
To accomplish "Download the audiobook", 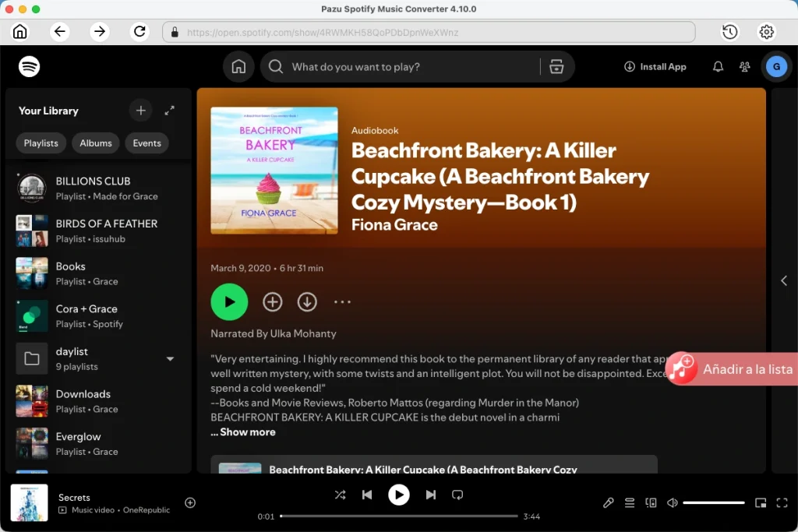I will coord(307,301).
